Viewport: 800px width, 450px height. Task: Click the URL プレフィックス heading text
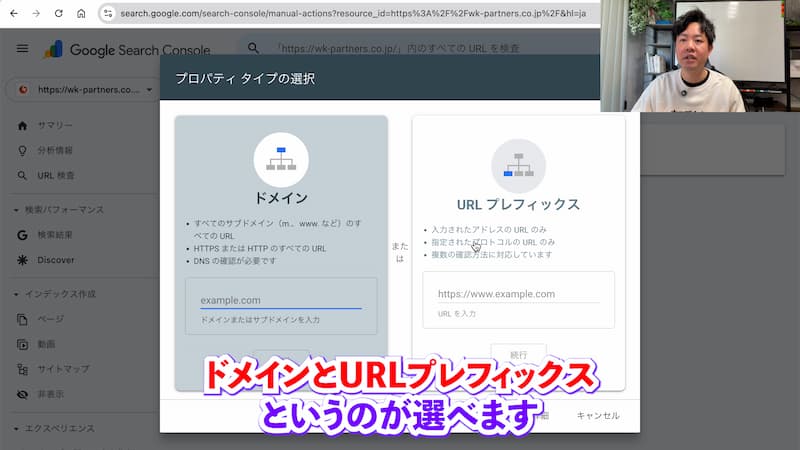click(x=518, y=205)
